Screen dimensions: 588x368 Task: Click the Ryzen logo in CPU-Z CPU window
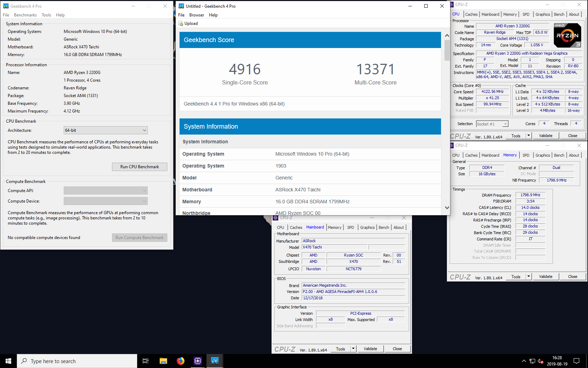click(x=567, y=35)
